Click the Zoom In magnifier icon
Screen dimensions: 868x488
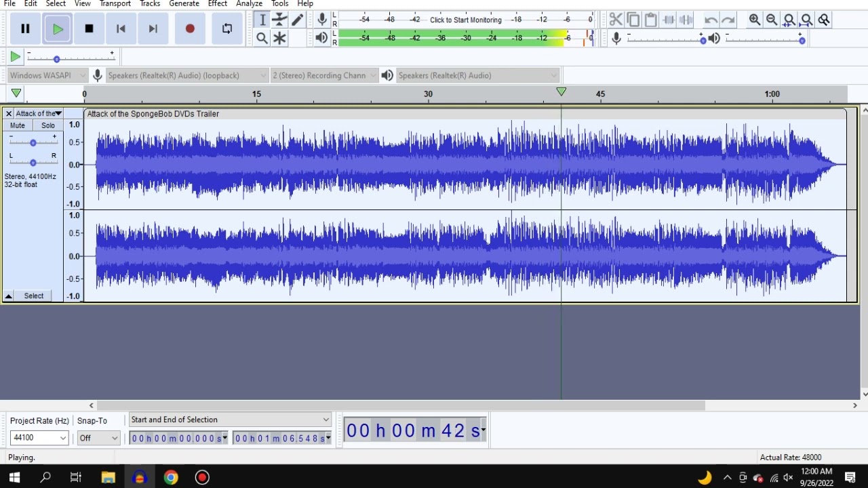[x=755, y=20]
